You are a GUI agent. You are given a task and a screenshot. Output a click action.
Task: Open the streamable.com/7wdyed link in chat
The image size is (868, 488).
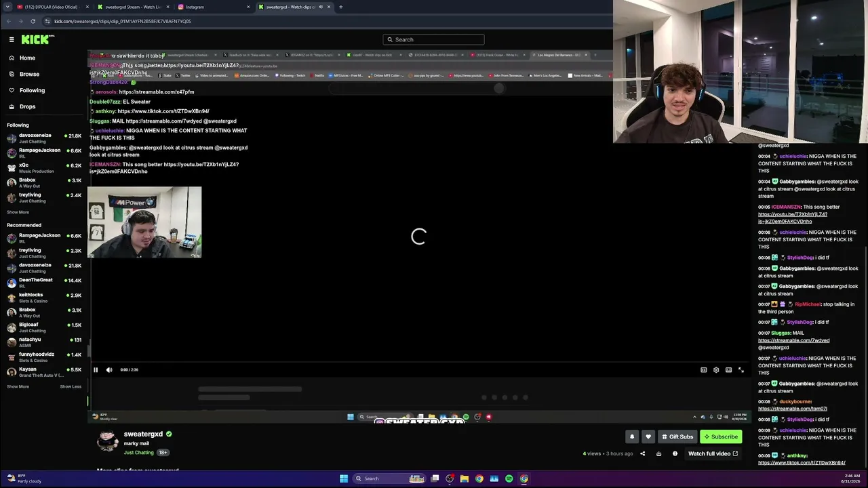pos(793,340)
